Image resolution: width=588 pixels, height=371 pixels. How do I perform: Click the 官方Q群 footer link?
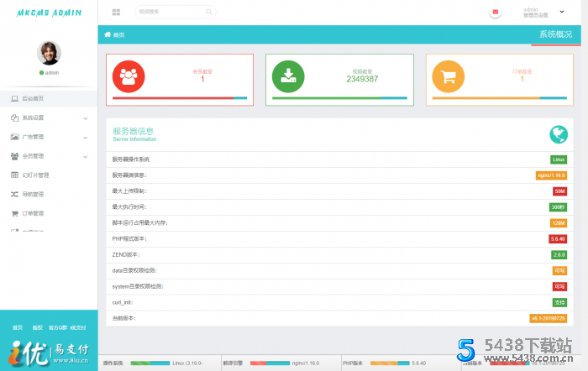[57, 327]
